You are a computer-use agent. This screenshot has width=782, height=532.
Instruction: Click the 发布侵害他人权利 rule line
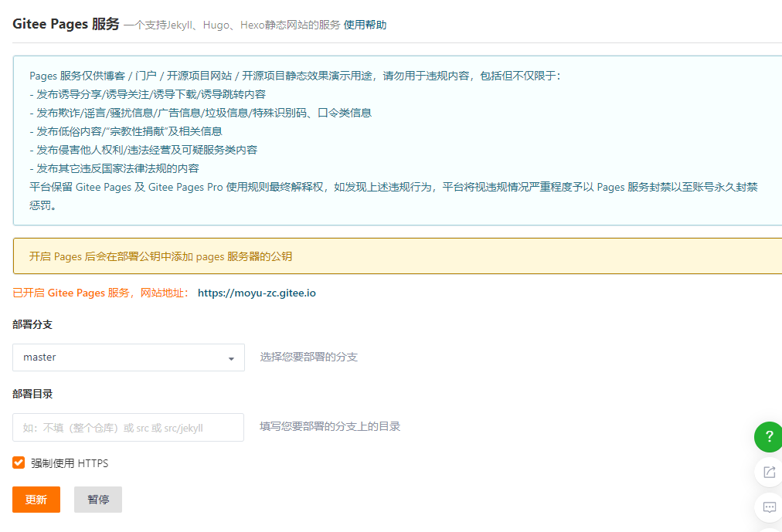[144, 150]
